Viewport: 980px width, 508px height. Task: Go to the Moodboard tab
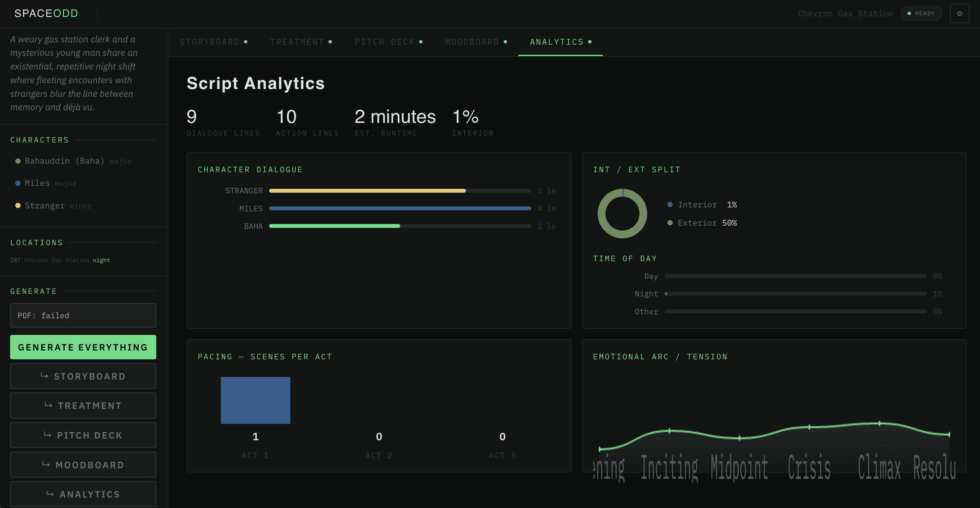coord(476,42)
